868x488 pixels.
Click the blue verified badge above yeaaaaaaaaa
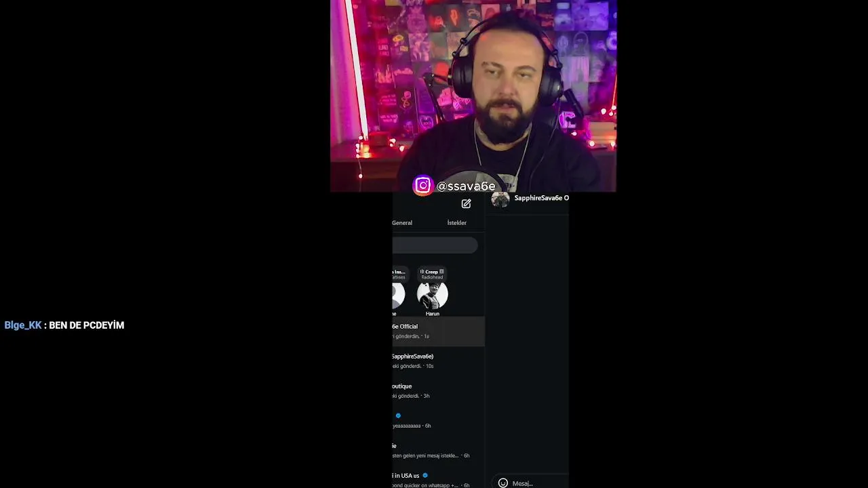398,415
